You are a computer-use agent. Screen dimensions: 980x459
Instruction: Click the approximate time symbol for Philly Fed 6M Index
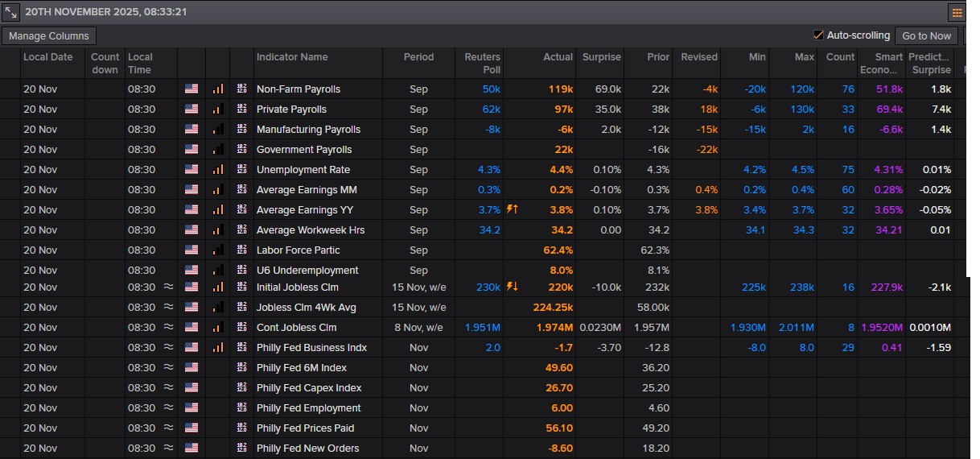(x=168, y=368)
